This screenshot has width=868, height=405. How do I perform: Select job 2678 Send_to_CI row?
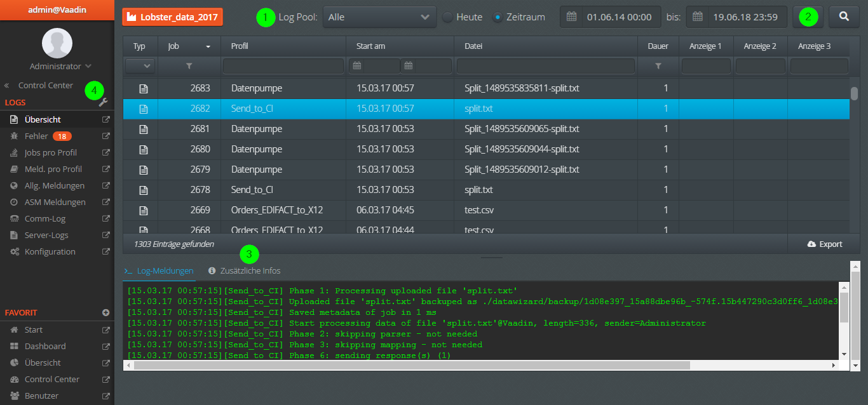tap(486, 190)
